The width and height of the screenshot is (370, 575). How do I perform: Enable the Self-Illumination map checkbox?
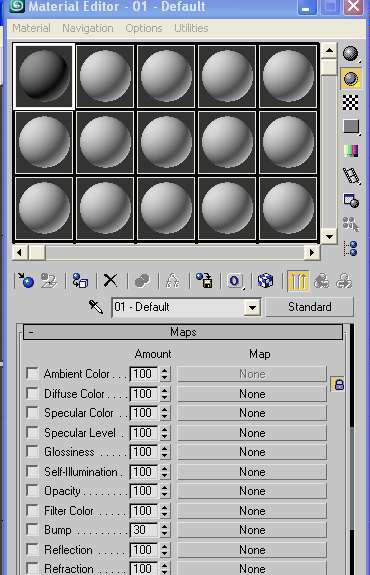[33, 471]
